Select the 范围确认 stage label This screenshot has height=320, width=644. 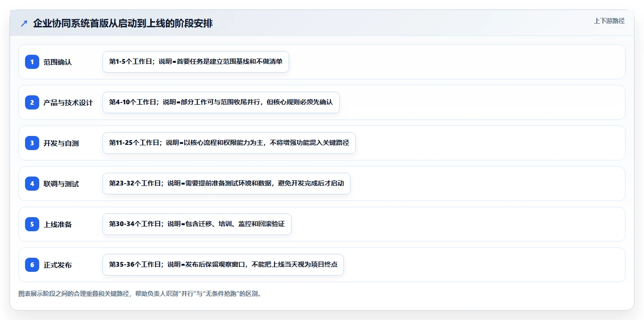(x=58, y=62)
